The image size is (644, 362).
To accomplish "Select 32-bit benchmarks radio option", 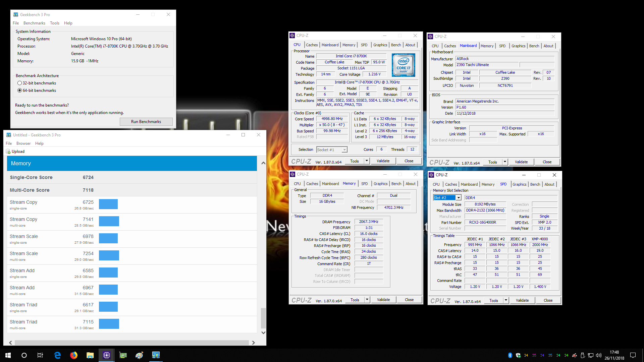I will (x=20, y=83).
